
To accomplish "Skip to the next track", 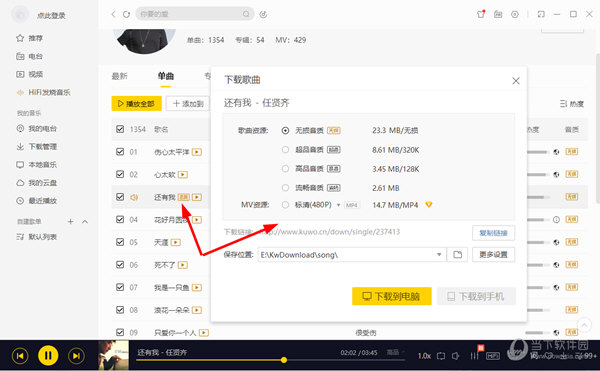I will (x=76, y=356).
